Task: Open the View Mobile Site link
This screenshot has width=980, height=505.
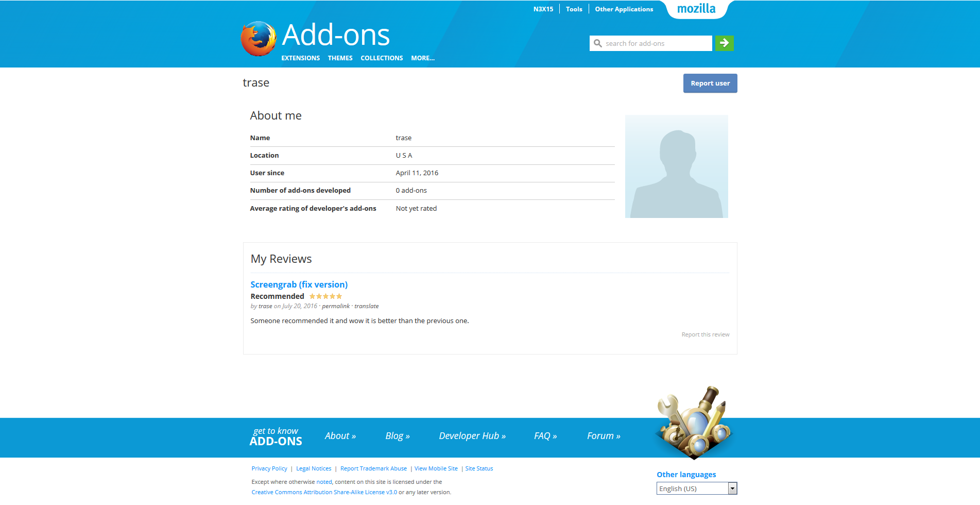Action: pyautogui.click(x=436, y=468)
